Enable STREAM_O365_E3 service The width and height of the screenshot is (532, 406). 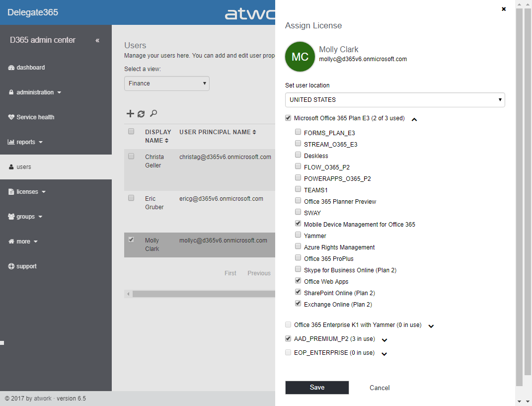coord(298,143)
